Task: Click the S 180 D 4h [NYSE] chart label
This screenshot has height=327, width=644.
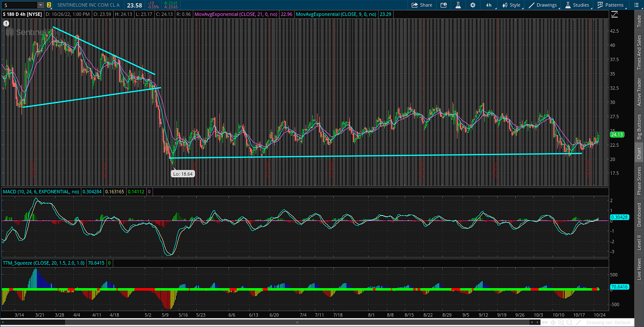Action: (x=23, y=14)
